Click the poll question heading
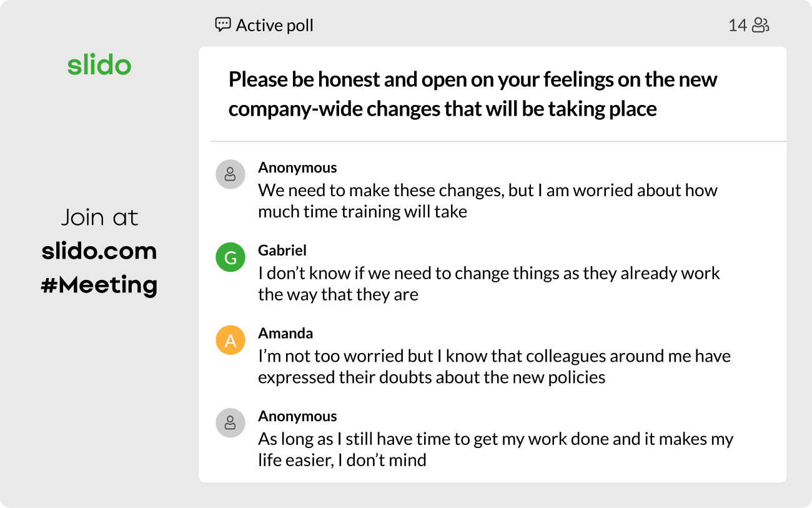This screenshot has height=508, width=812. 473,94
